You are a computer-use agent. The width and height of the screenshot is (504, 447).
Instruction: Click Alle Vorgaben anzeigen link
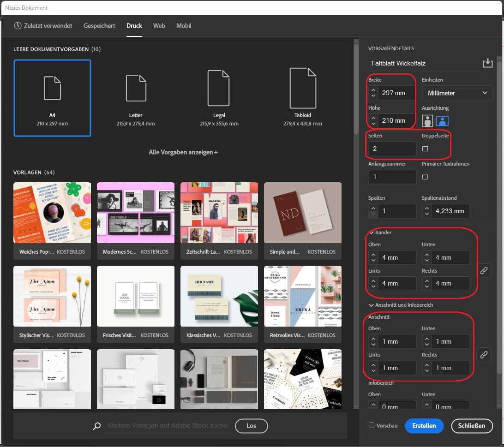coord(183,152)
